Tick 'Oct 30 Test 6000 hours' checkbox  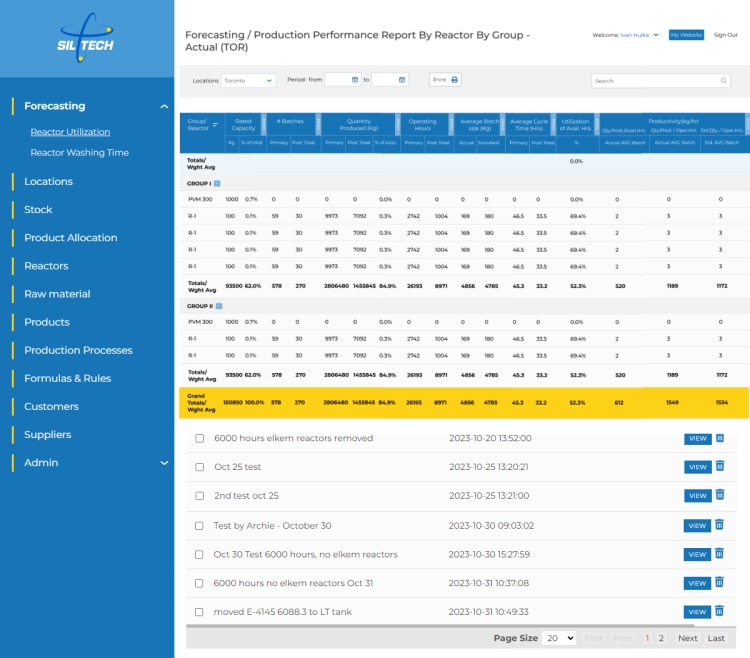[199, 555]
